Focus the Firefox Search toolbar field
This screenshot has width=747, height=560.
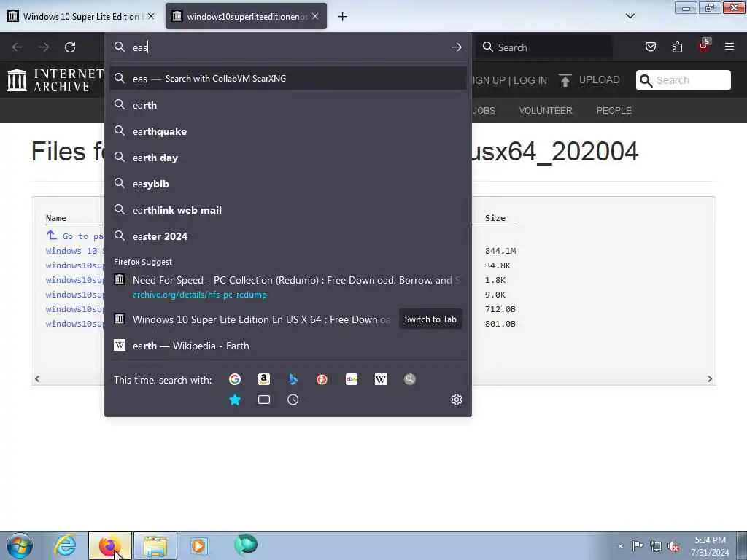click(x=544, y=47)
